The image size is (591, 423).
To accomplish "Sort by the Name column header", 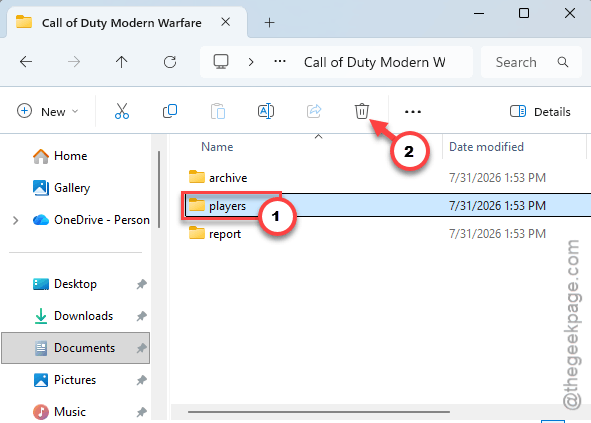I will (217, 147).
